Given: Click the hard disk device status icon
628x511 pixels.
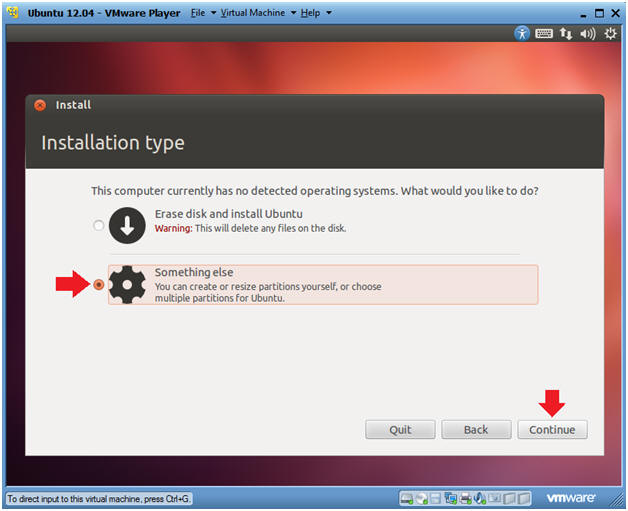Looking at the screenshot, I should [407, 499].
